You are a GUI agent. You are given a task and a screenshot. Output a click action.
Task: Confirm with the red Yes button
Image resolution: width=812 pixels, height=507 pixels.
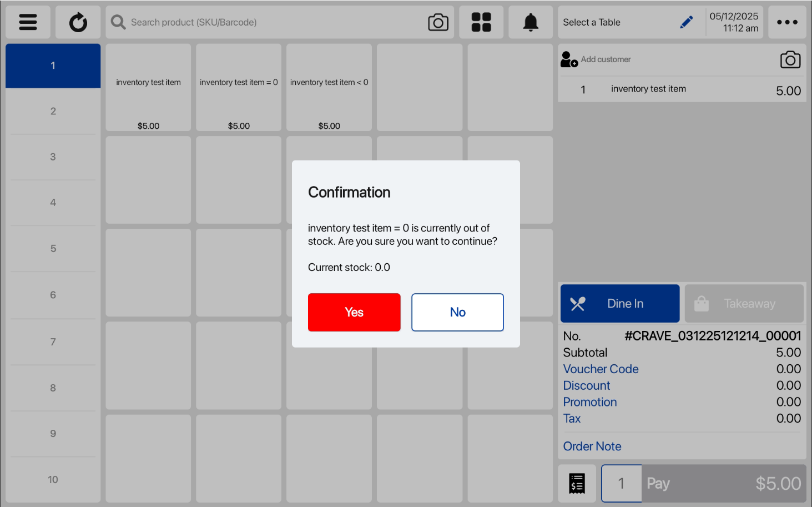(x=354, y=312)
